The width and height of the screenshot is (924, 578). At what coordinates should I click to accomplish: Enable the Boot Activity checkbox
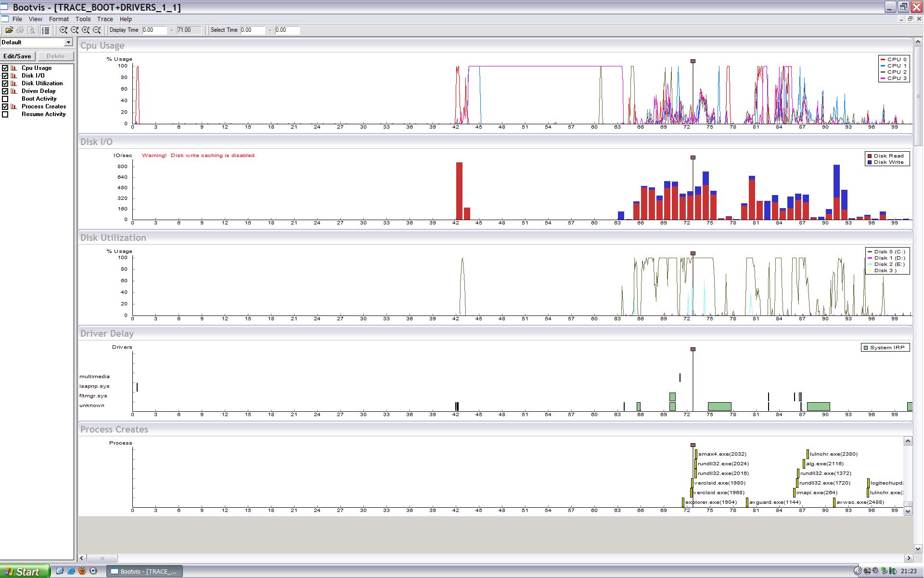pos(5,99)
